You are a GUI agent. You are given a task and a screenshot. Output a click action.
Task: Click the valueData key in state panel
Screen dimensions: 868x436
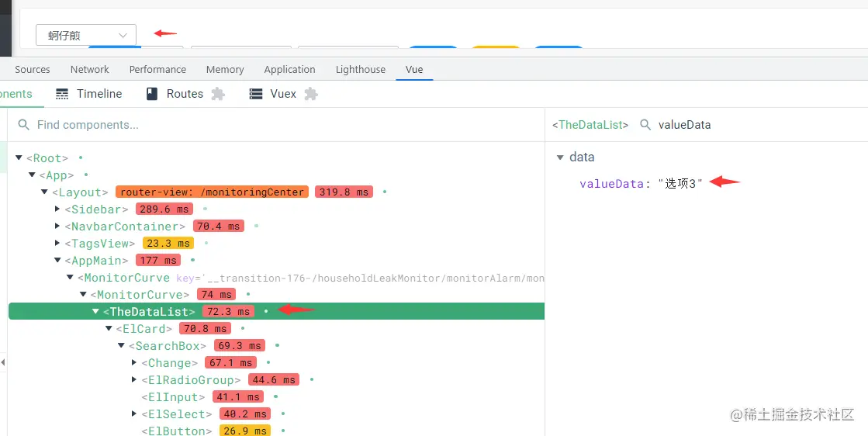coord(611,184)
